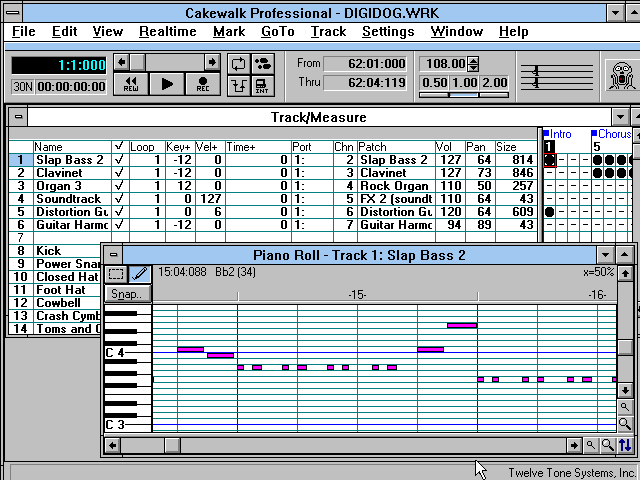640x480 pixels.
Task: Click small magnifier on Piano Roll horizontal zoom
Action: point(591,445)
